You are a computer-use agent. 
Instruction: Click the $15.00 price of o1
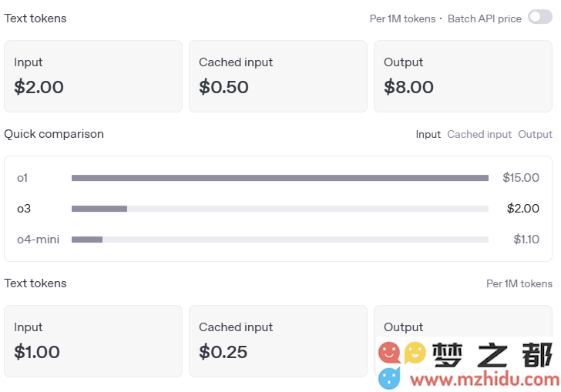pos(521,178)
